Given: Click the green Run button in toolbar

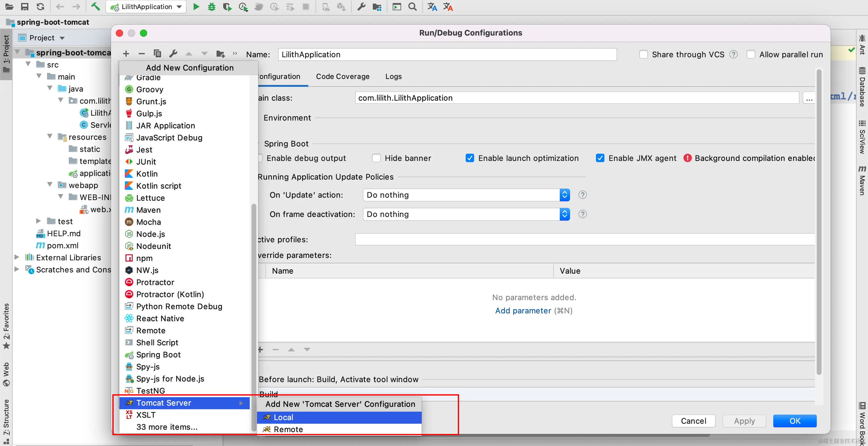Looking at the screenshot, I should (x=196, y=7).
